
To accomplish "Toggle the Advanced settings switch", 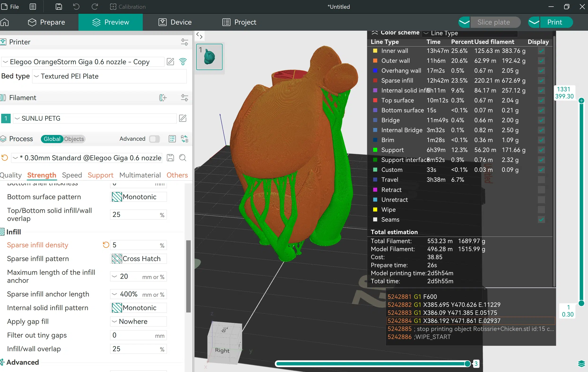I will point(154,139).
